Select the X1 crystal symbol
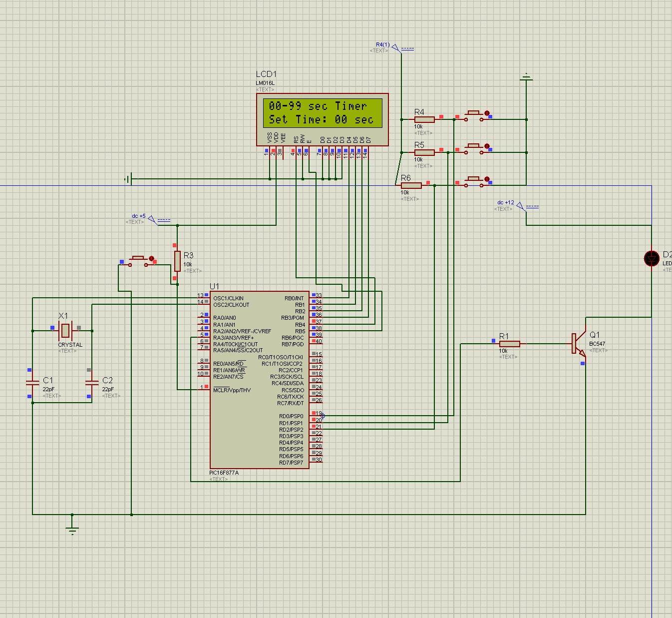This screenshot has width=672, height=618. (65, 330)
